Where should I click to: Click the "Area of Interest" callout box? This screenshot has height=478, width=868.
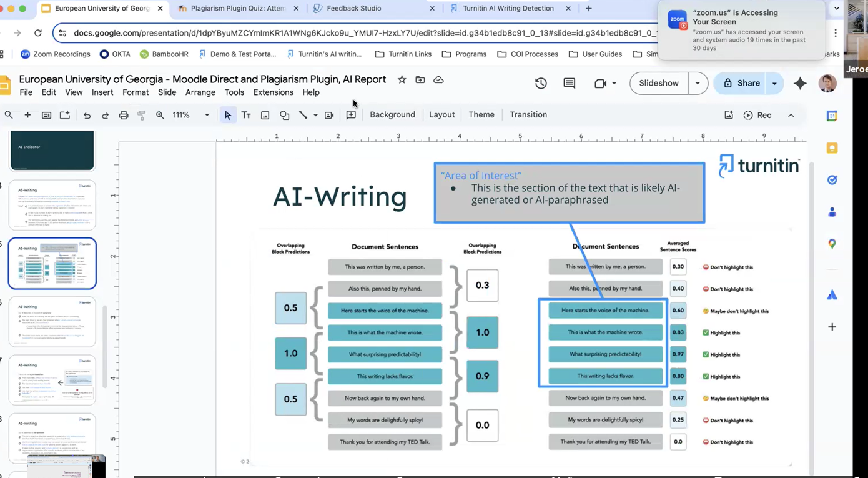click(x=570, y=192)
